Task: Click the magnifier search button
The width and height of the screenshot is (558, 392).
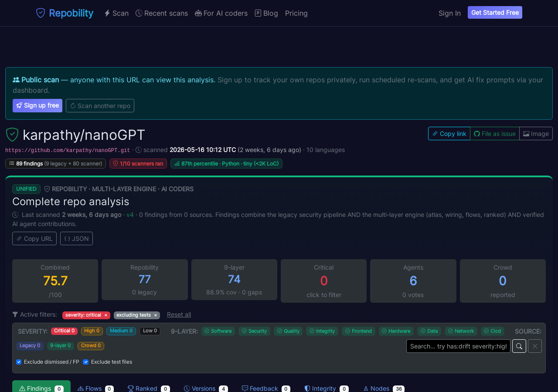Action: pos(519,346)
